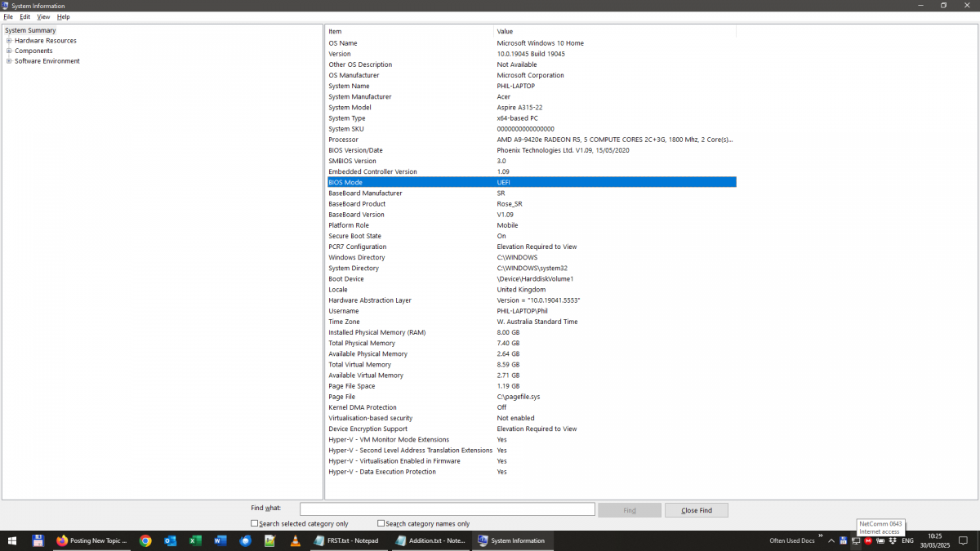Open Excel from the taskbar
Screen dimensions: 980x551
(195, 540)
